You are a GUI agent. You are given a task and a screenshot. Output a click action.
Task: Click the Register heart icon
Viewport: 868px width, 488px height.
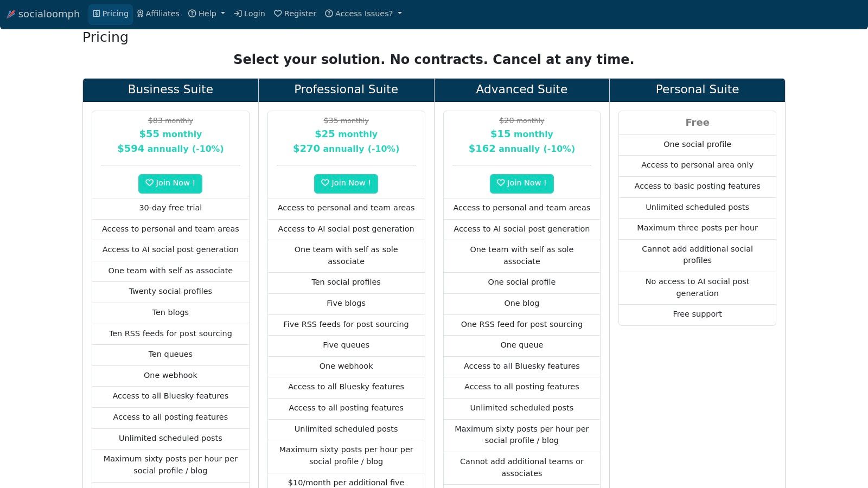278,14
